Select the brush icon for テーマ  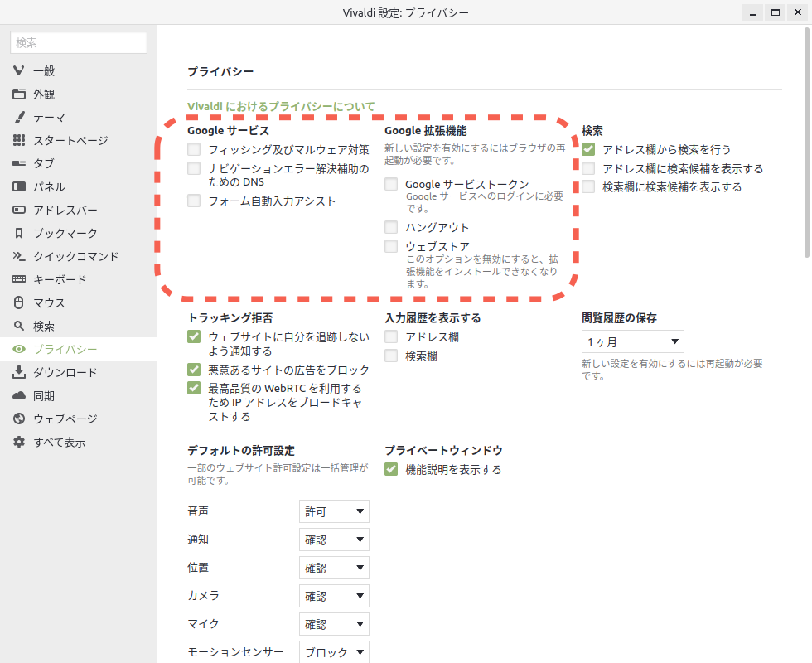(18, 117)
